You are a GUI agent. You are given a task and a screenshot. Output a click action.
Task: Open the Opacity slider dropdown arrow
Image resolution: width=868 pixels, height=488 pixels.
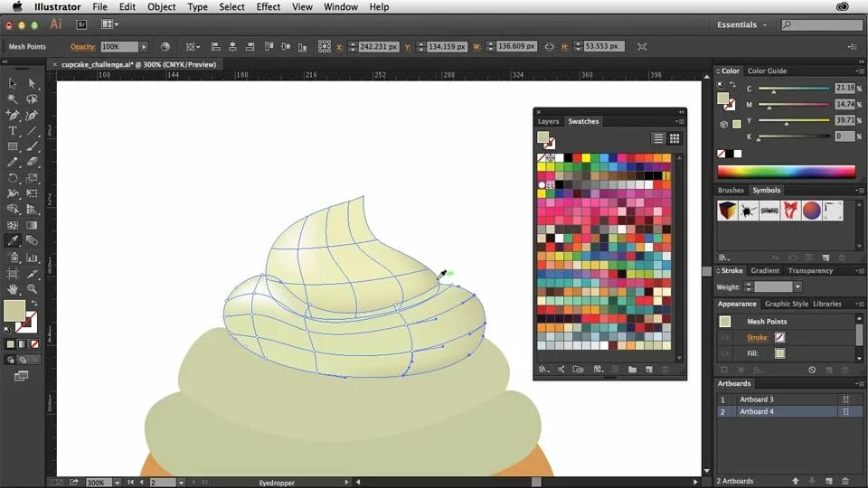144,47
